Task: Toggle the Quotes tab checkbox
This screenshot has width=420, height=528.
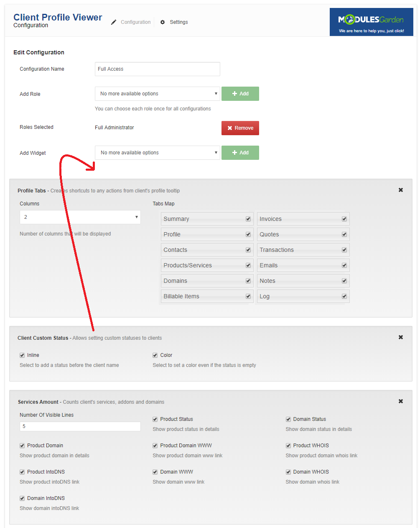Action: pyautogui.click(x=344, y=234)
